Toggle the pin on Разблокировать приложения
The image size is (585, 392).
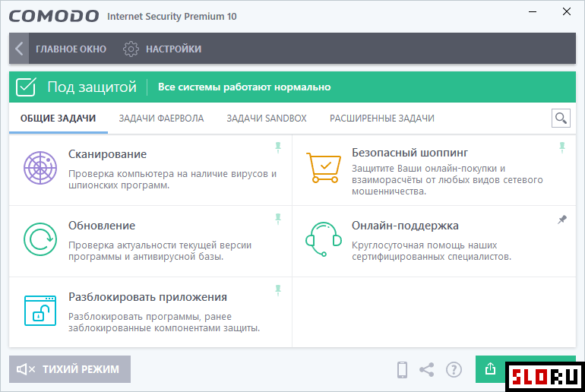(278, 290)
